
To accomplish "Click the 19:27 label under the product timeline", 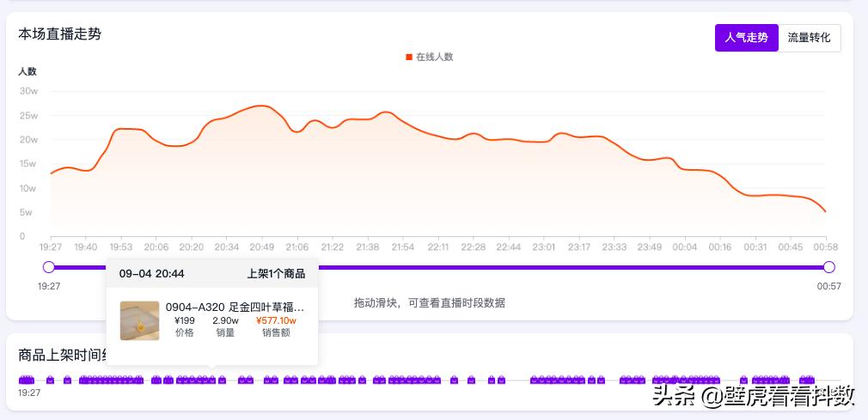I will click(28, 393).
